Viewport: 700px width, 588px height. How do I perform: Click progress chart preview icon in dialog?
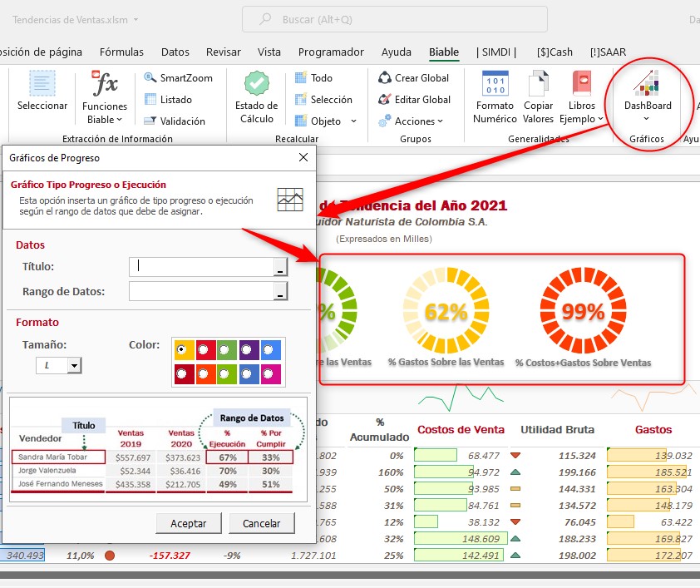290,200
